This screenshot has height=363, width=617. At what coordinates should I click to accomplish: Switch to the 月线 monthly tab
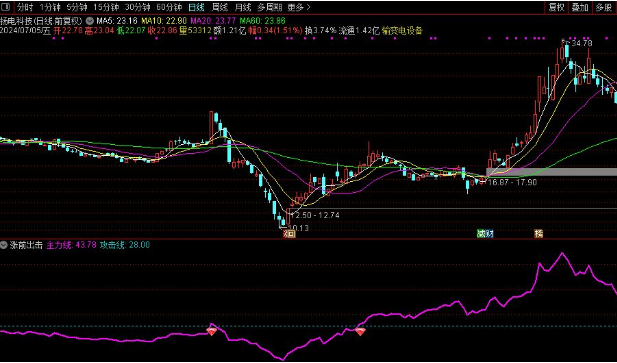(243, 7)
